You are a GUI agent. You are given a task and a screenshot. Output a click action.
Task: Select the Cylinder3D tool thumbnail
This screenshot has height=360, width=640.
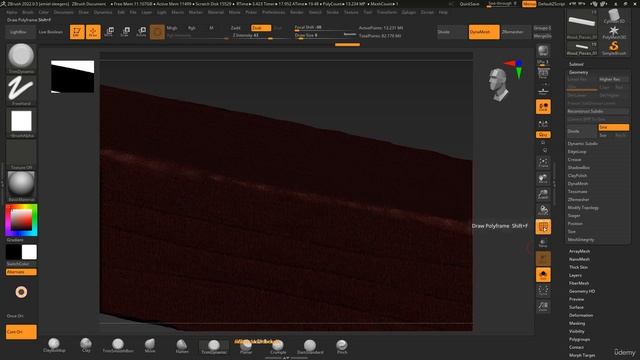(x=613, y=16)
